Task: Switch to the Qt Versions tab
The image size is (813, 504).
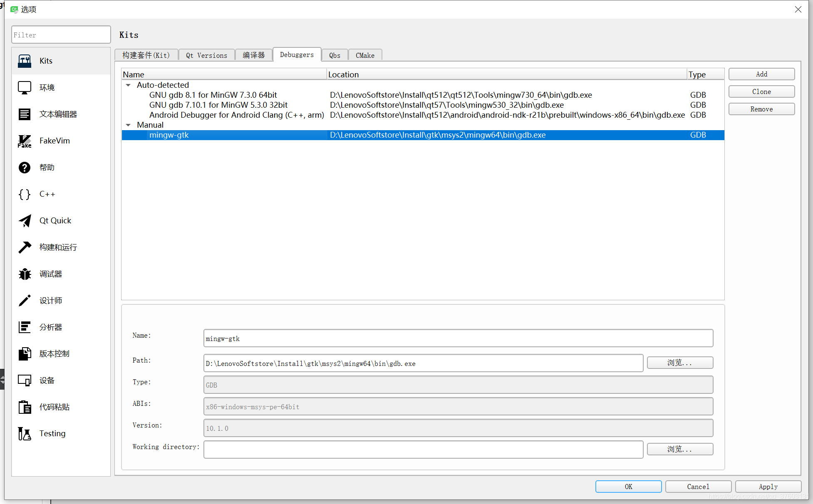Action: (x=206, y=55)
